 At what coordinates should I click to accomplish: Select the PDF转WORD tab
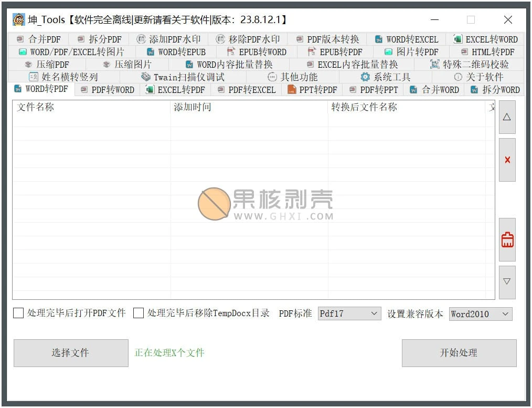(x=108, y=90)
